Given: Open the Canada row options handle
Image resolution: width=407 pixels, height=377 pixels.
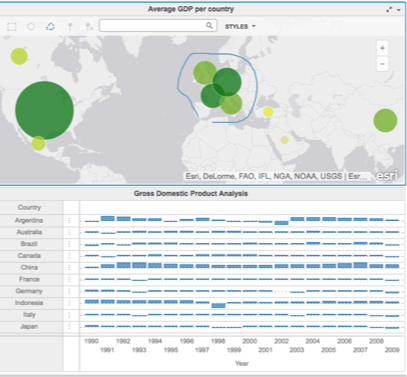Looking at the screenshot, I should tap(69, 256).
